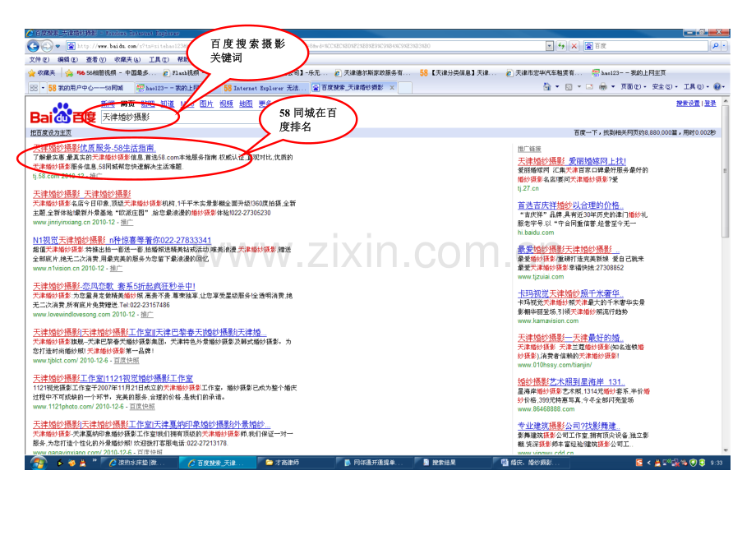Open the 文件(F) menu

(x=39, y=60)
